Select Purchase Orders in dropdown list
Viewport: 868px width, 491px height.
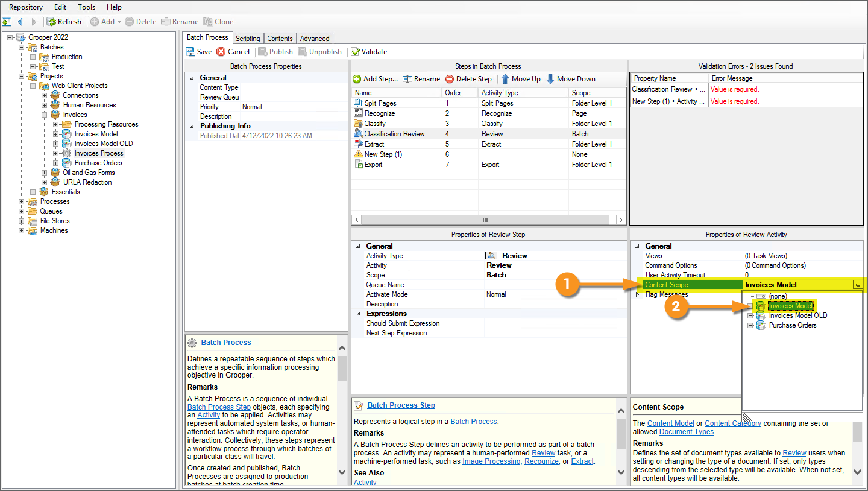(x=792, y=325)
